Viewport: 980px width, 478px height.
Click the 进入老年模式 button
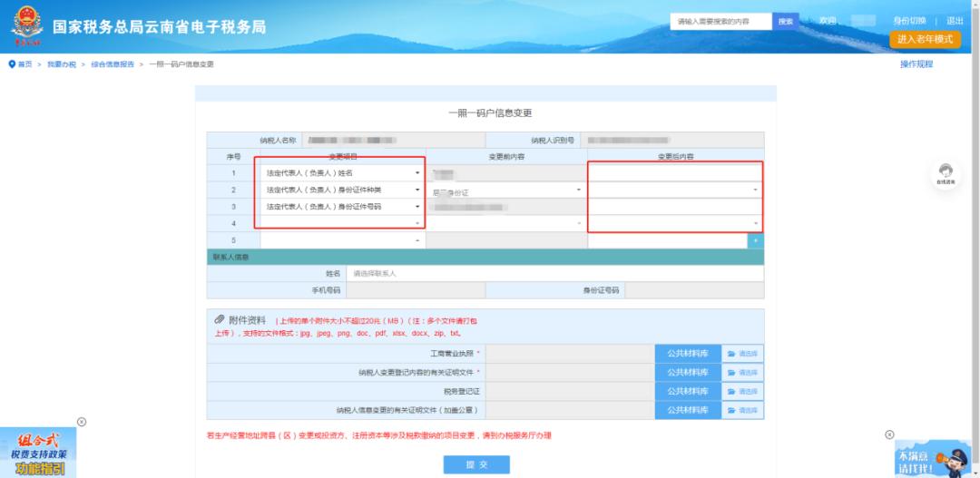tap(925, 39)
